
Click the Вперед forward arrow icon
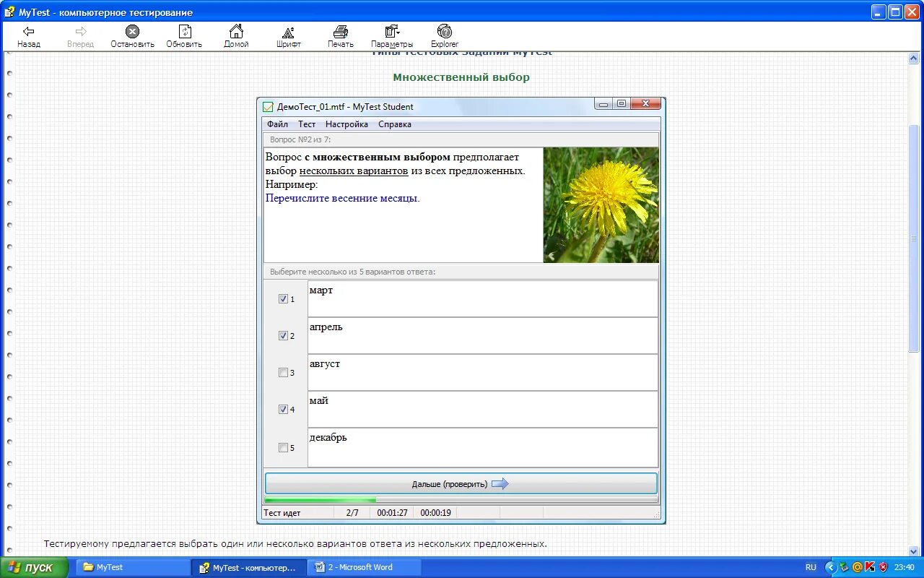[x=81, y=31]
